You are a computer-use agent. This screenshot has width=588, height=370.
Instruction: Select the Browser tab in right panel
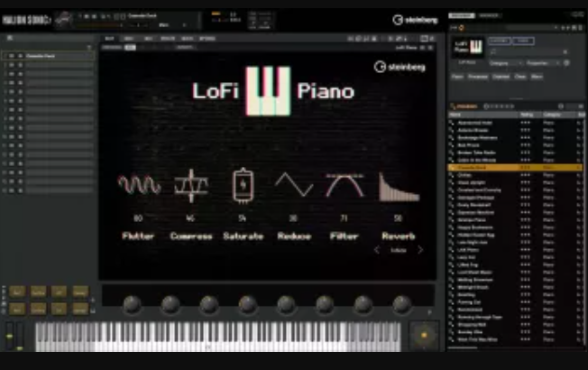pos(461,15)
